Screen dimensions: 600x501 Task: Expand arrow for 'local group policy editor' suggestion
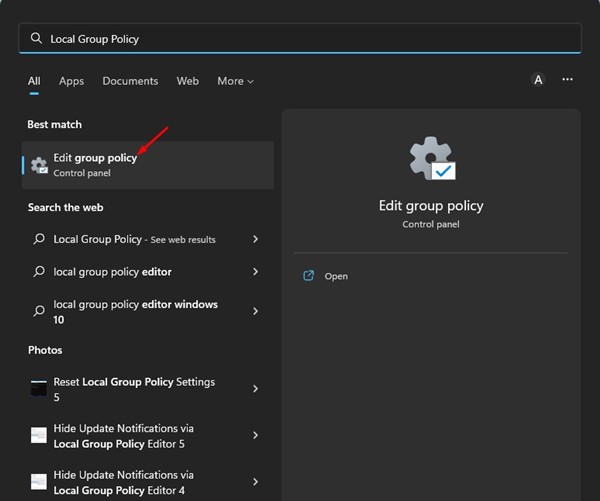256,272
